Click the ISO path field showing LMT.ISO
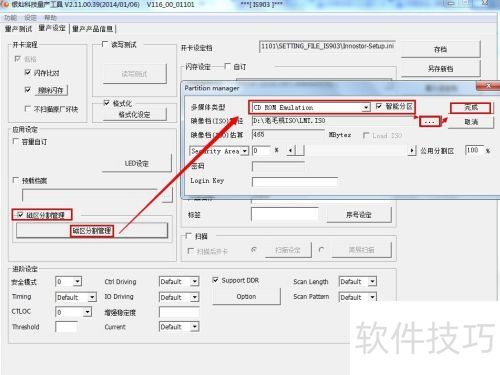This screenshot has width=500, height=375. [334, 121]
